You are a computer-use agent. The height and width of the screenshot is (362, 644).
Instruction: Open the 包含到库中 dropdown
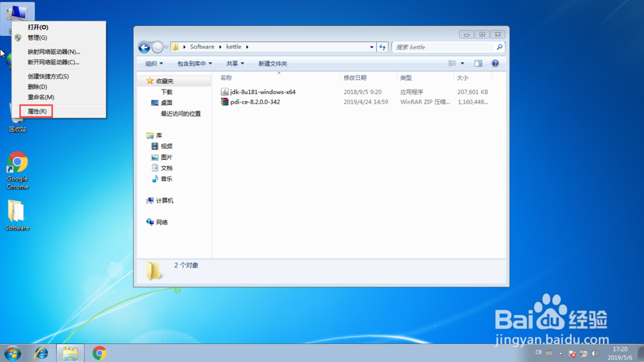194,63
